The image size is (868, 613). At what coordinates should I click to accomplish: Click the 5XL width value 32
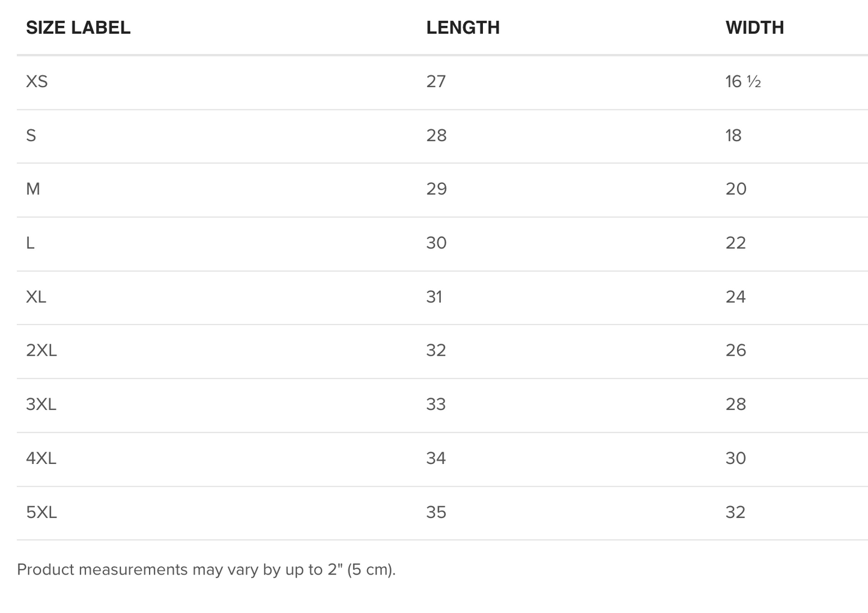(735, 513)
